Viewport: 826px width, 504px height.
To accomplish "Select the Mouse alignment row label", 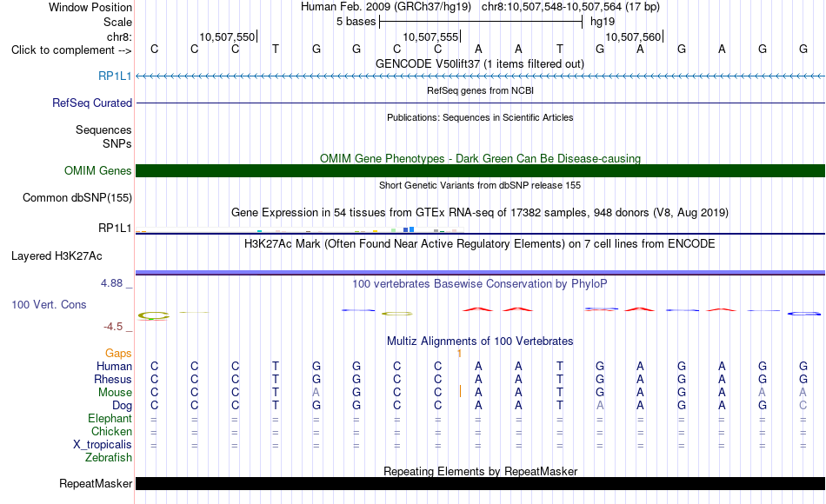I will 115,393.
